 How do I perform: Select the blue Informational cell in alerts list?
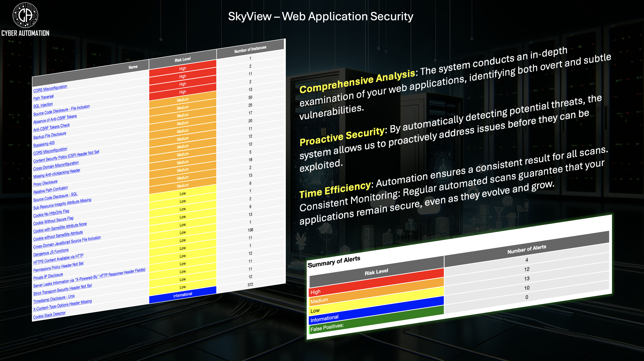pyautogui.click(x=183, y=295)
